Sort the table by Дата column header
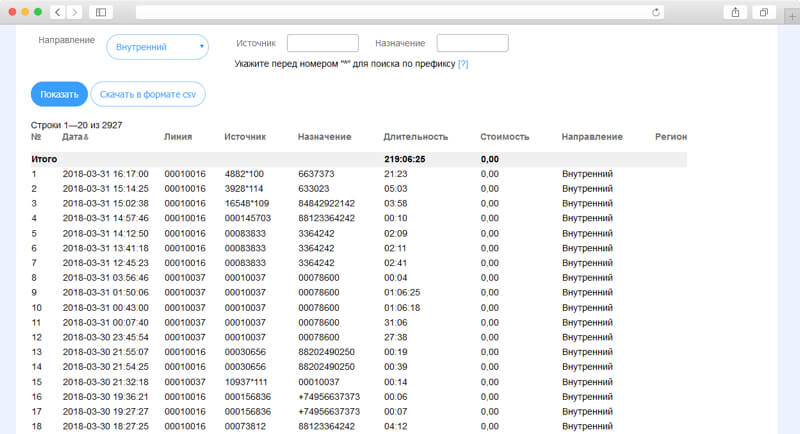 (x=75, y=137)
